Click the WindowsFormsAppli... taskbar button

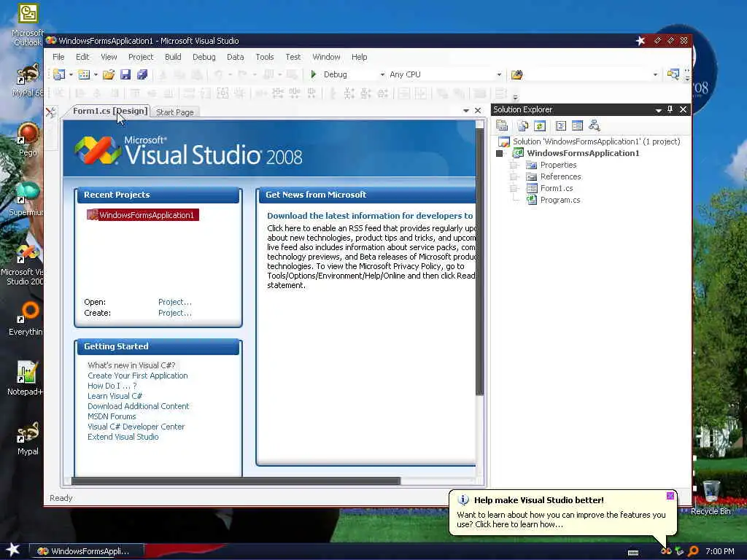click(x=86, y=551)
